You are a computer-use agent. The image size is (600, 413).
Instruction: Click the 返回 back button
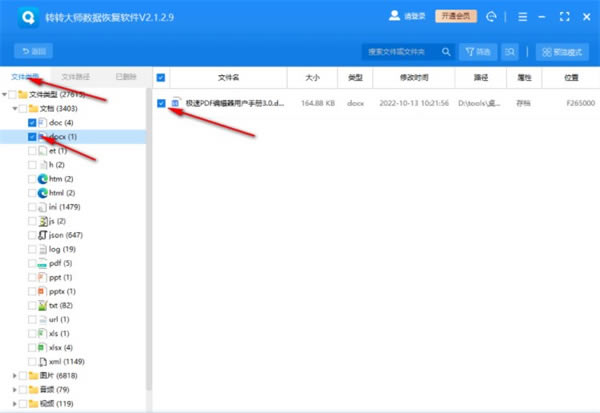33,51
